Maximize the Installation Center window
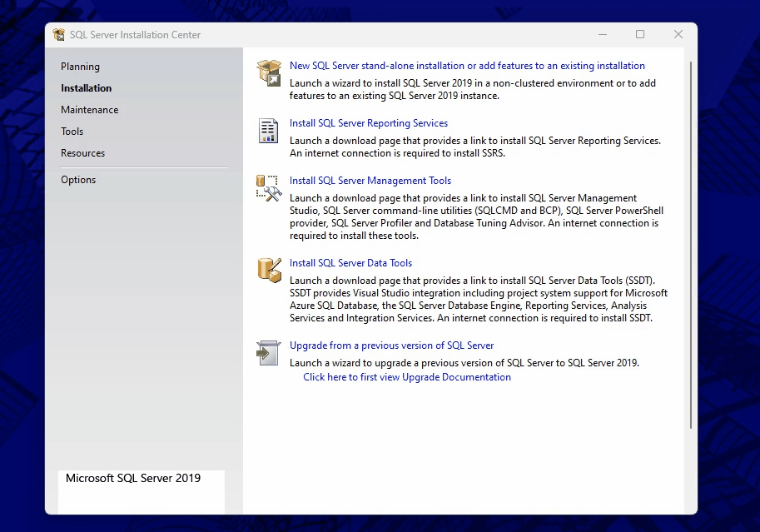 pyautogui.click(x=640, y=35)
